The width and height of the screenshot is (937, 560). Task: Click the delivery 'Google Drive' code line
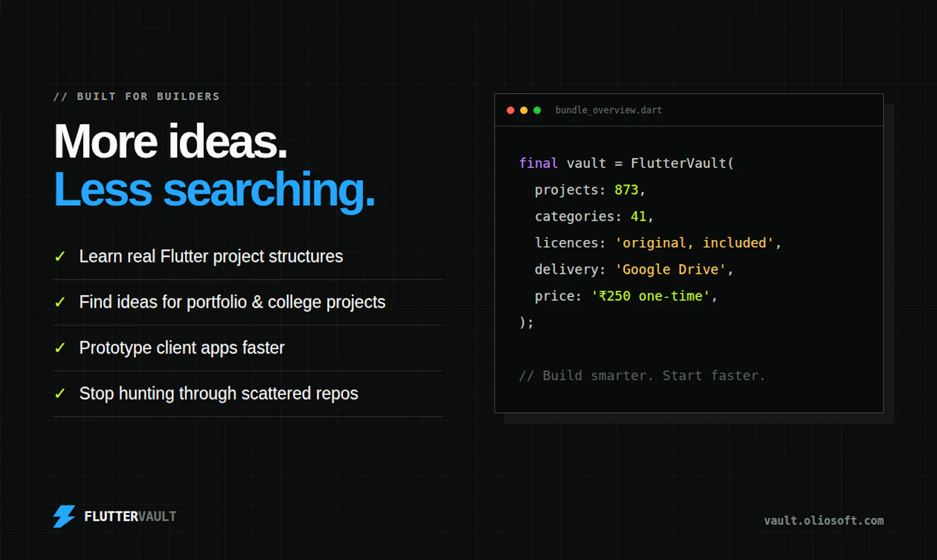coord(634,269)
